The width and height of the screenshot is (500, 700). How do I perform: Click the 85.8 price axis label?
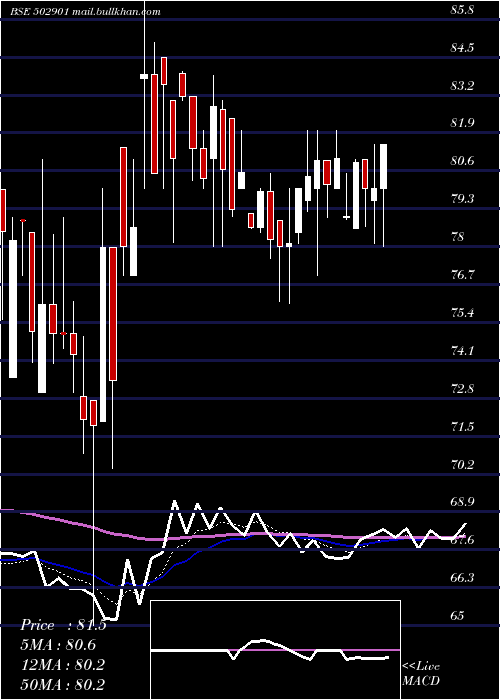pos(462,10)
